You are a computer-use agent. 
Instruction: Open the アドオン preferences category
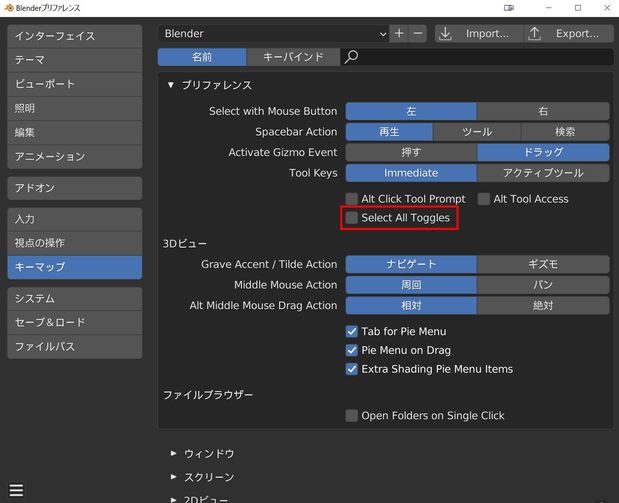[75, 188]
